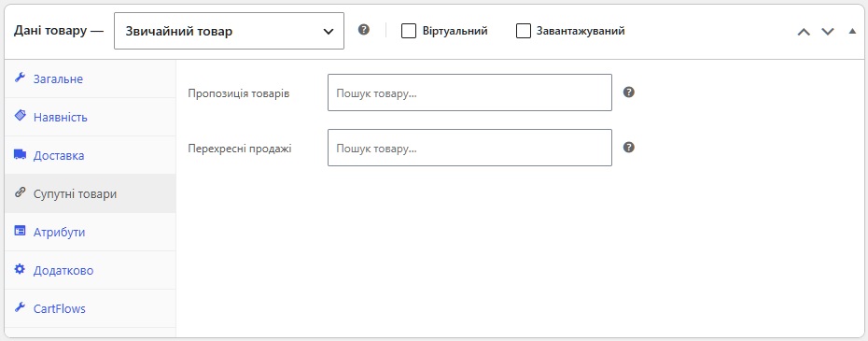Click the truck icon next to Доставка
The image size is (868, 341).
coord(20,154)
